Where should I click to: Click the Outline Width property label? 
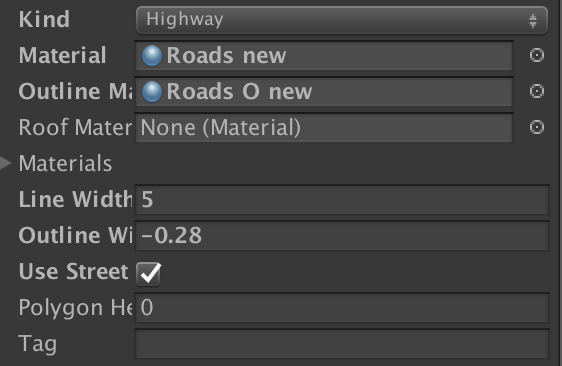(x=75, y=235)
